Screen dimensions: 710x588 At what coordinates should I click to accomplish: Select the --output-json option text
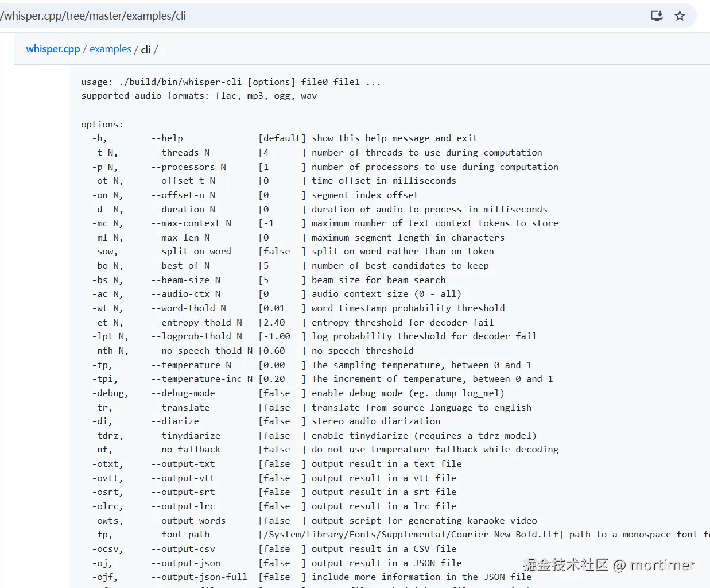click(x=186, y=563)
